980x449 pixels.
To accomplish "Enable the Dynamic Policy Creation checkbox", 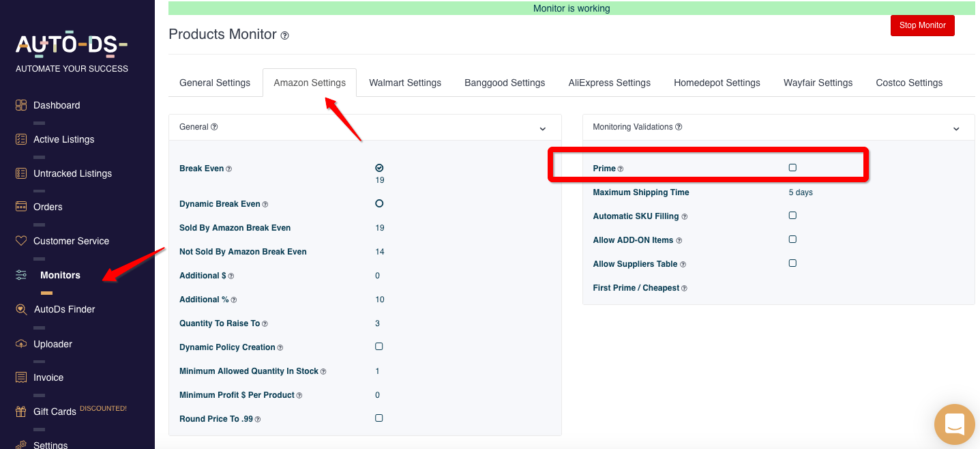I will point(379,347).
